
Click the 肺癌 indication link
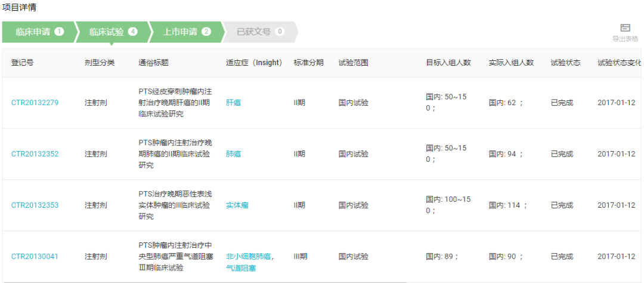pos(233,154)
